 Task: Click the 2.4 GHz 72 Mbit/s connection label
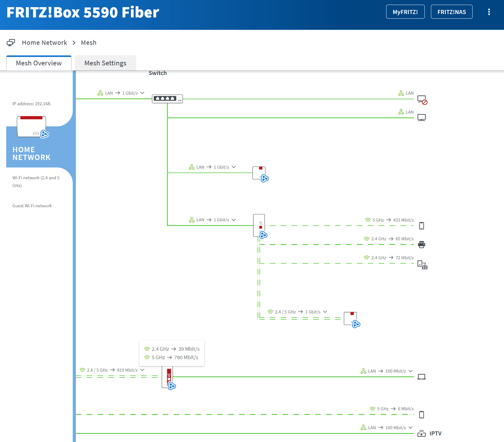tap(389, 258)
